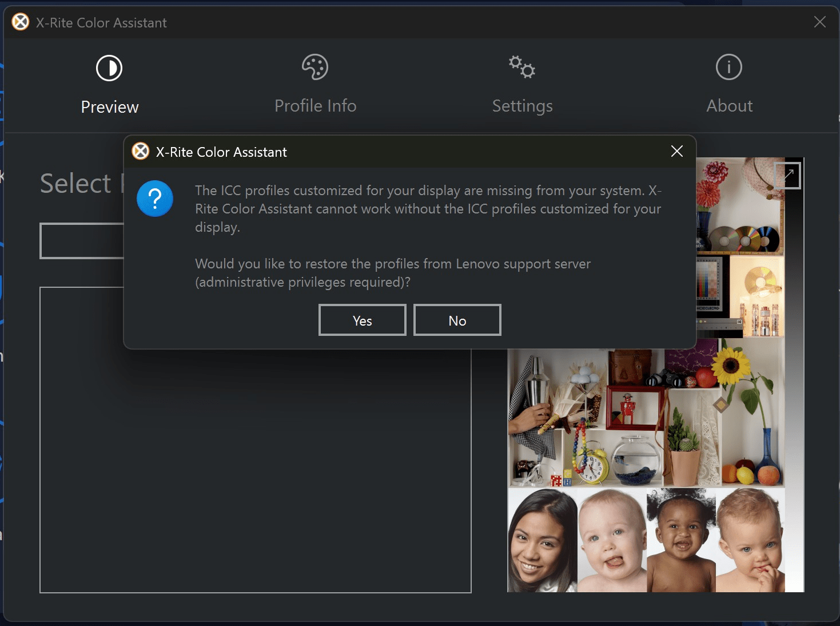Click the X-Rite logo in the dialog title bar
The height and width of the screenshot is (626, 840).
click(x=141, y=151)
